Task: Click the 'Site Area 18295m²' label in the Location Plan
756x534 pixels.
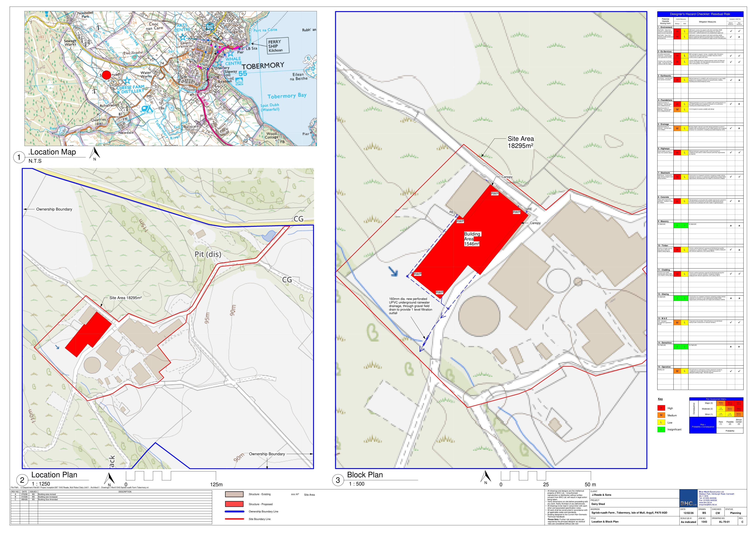Action: click(x=126, y=298)
